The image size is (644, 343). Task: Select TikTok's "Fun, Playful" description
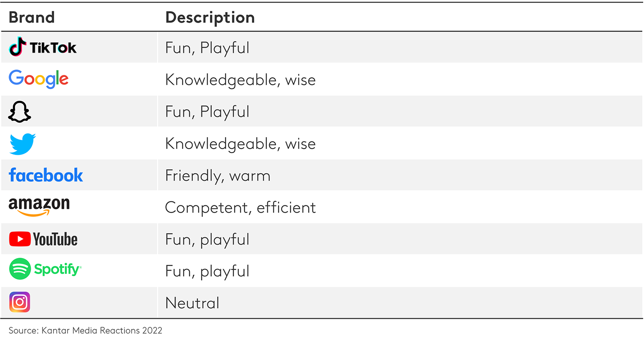click(x=207, y=48)
